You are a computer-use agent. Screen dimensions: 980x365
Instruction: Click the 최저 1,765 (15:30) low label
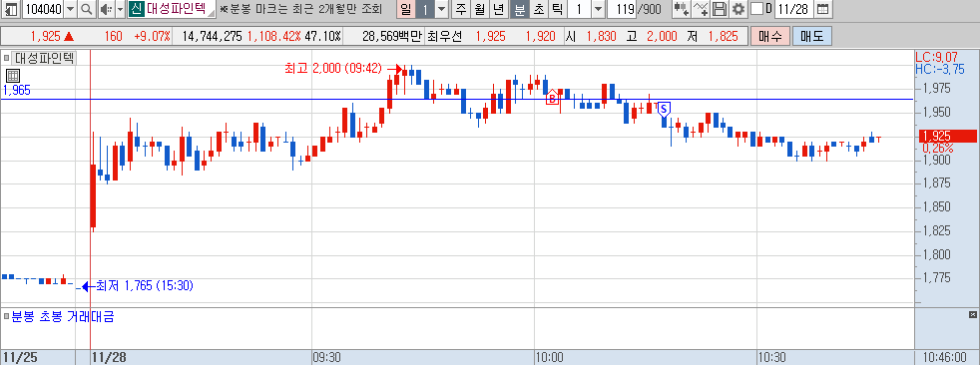(x=145, y=285)
